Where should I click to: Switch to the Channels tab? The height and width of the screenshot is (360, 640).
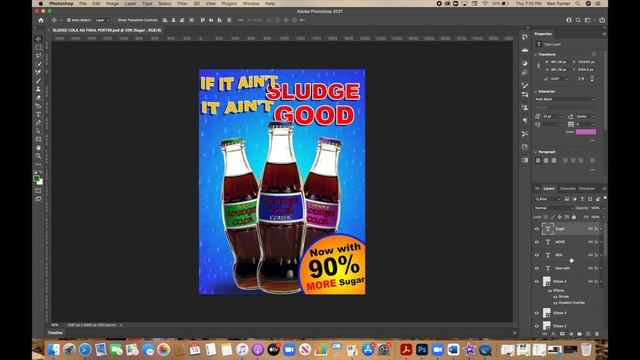pyautogui.click(x=567, y=189)
